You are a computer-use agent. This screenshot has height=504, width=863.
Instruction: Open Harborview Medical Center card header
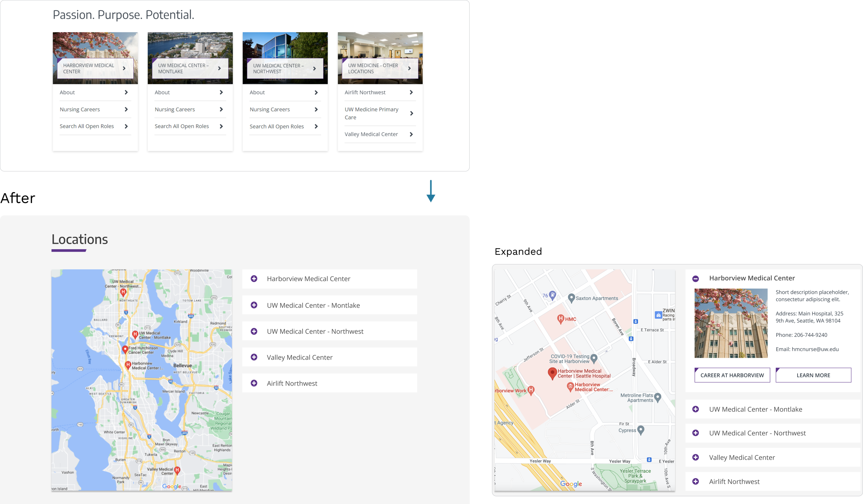95,68
